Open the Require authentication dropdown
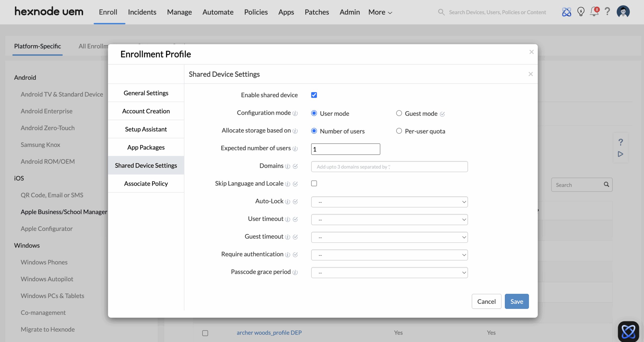Screen dimensions: 644x342 389,255
